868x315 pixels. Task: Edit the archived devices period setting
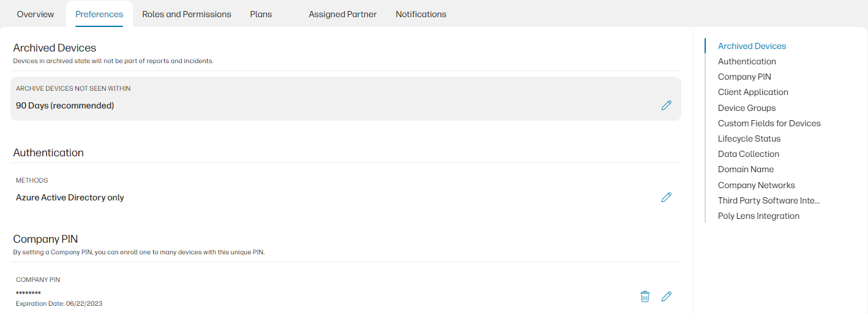[667, 105]
